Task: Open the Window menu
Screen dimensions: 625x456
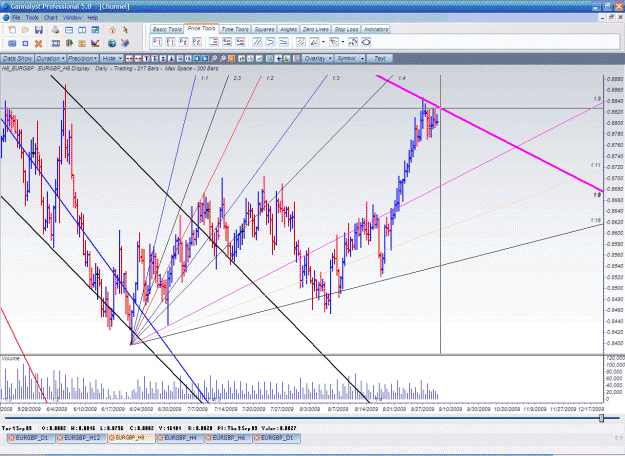Action: tap(72, 18)
